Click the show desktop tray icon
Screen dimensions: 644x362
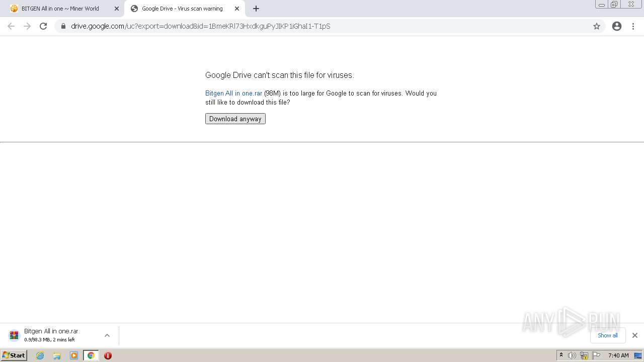point(638,355)
